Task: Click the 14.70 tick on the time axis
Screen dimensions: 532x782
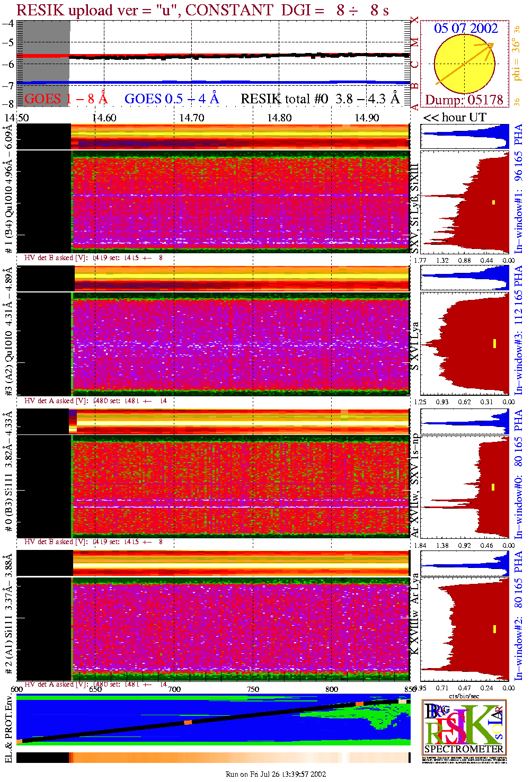Action: pos(191,118)
